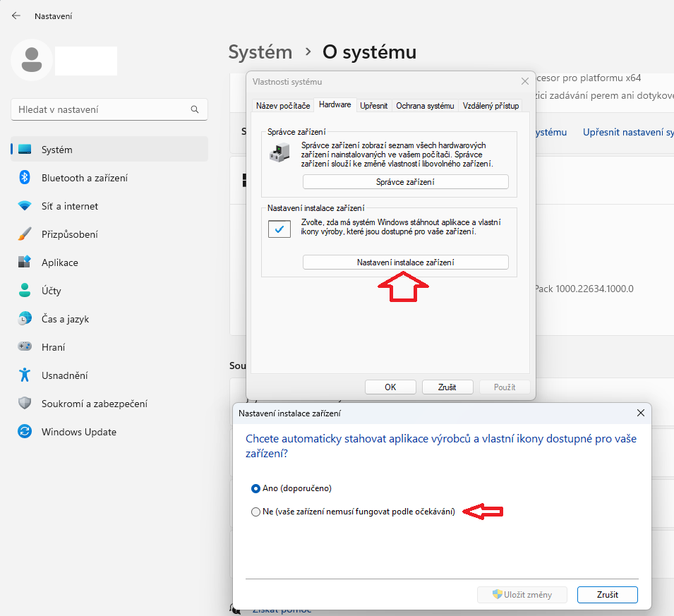674x616 pixels.
Task: Switch to Vzdálený přístup tab
Action: pyautogui.click(x=491, y=106)
